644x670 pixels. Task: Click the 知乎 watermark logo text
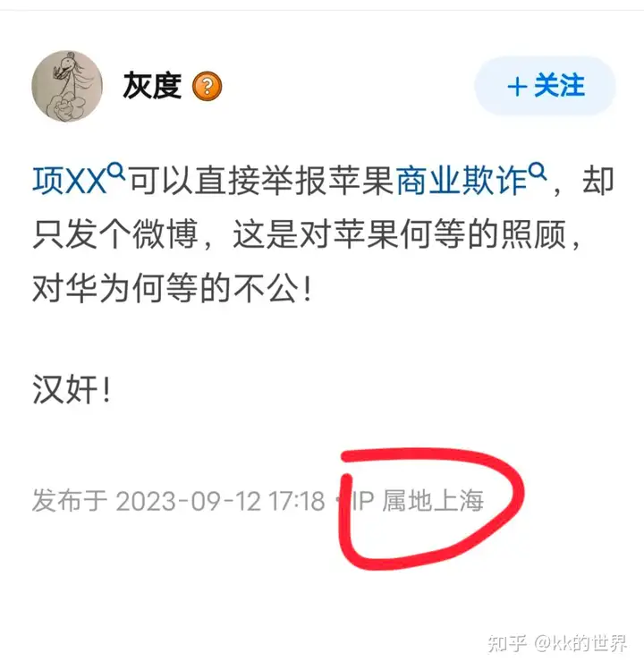[x=507, y=643]
